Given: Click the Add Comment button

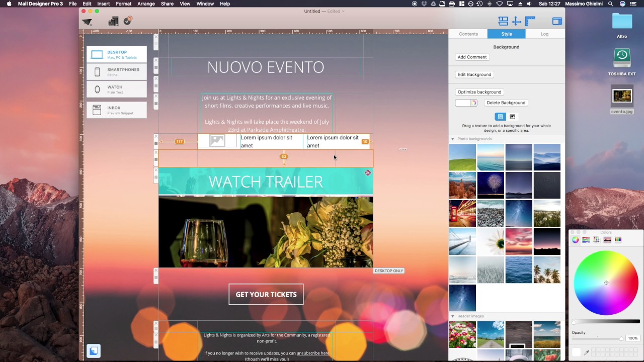Looking at the screenshot, I should [x=472, y=57].
